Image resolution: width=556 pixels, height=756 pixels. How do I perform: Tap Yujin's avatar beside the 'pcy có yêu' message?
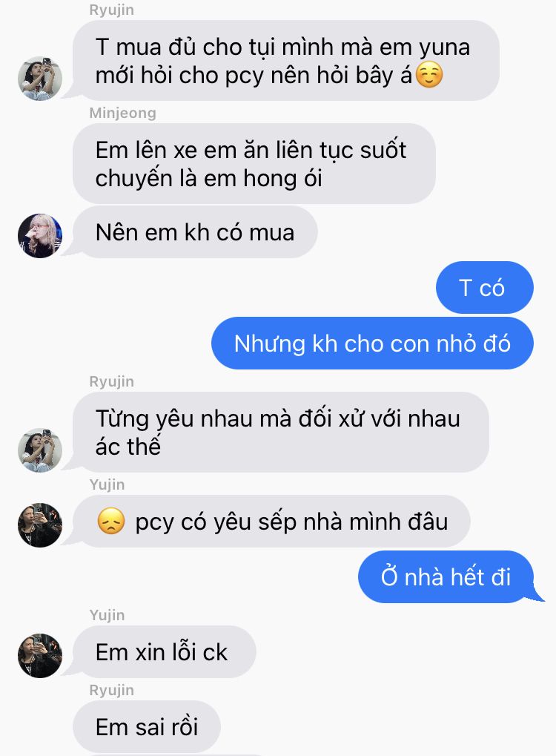coord(40,525)
